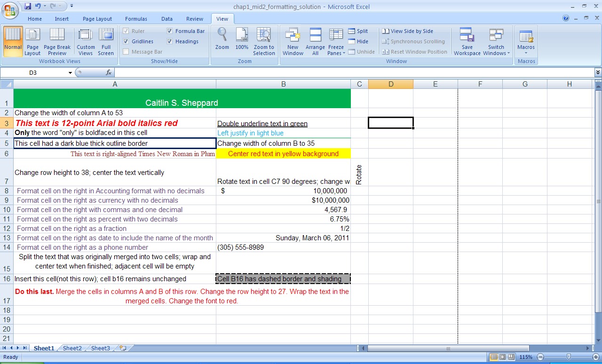
Task: Open a New Window of this workbook
Action: tap(293, 41)
